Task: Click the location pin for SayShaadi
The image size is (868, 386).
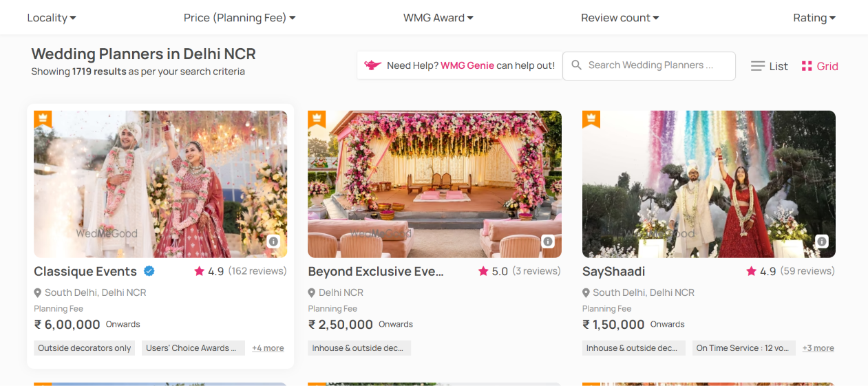Action: point(586,293)
